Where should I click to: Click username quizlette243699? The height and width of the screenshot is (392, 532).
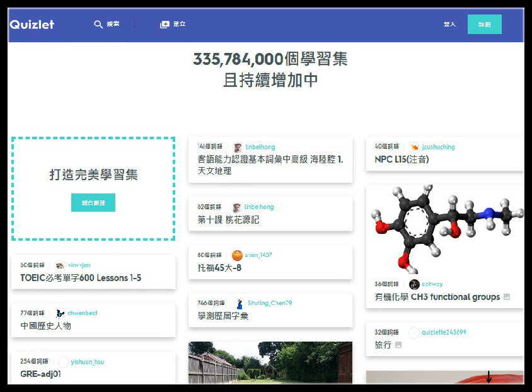[444, 332]
